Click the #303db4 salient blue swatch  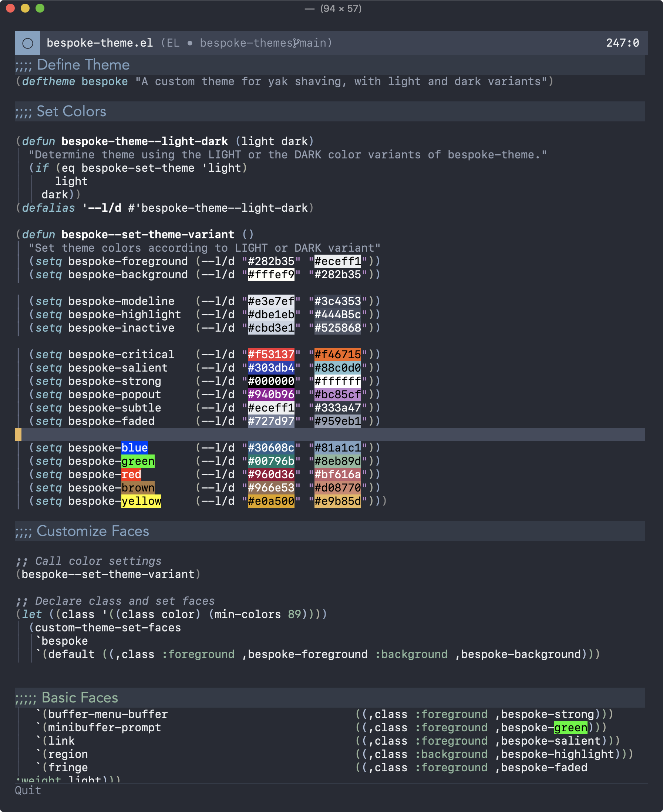click(271, 368)
